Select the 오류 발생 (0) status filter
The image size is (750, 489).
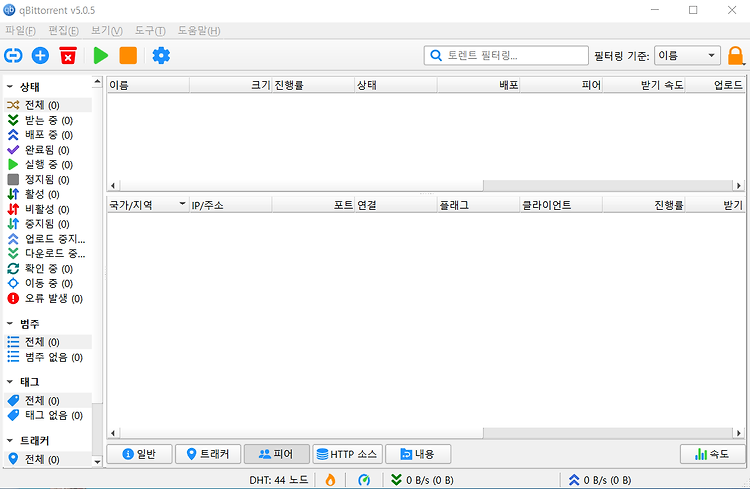point(48,298)
